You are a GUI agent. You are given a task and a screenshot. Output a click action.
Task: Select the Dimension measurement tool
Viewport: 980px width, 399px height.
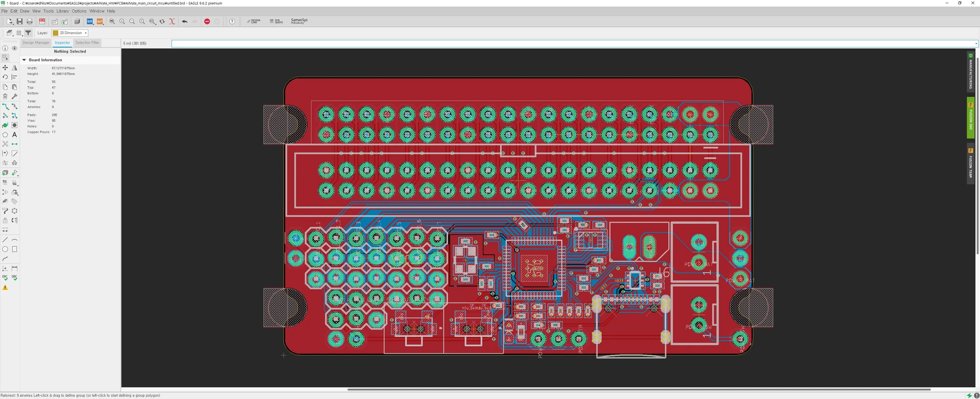[x=14, y=269]
